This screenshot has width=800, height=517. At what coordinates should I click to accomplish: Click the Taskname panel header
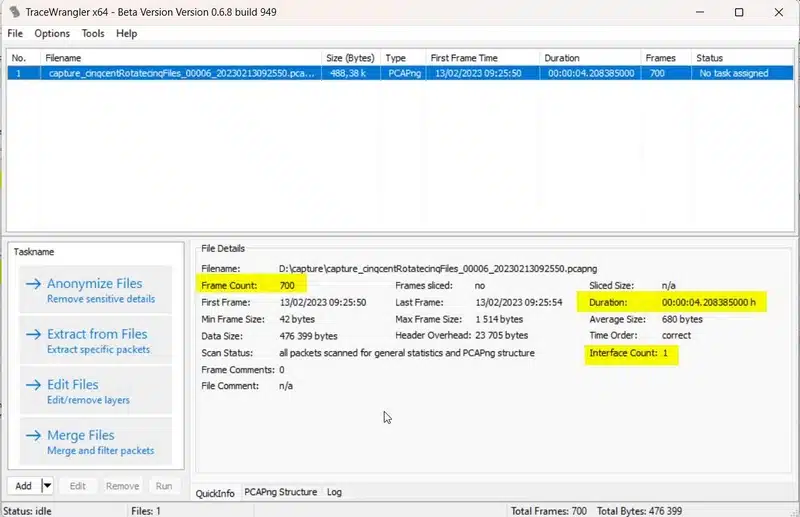pyautogui.click(x=34, y=252)
